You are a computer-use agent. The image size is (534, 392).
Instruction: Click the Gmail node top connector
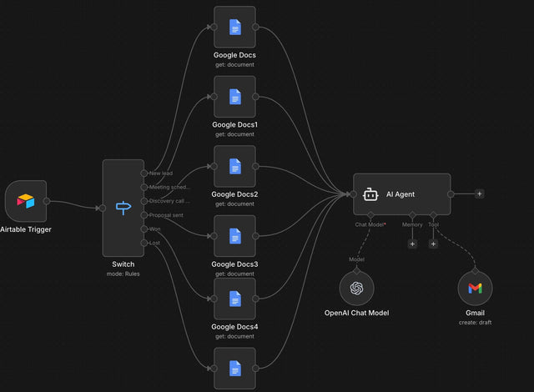pyautogui.click(x=475, y=271)
